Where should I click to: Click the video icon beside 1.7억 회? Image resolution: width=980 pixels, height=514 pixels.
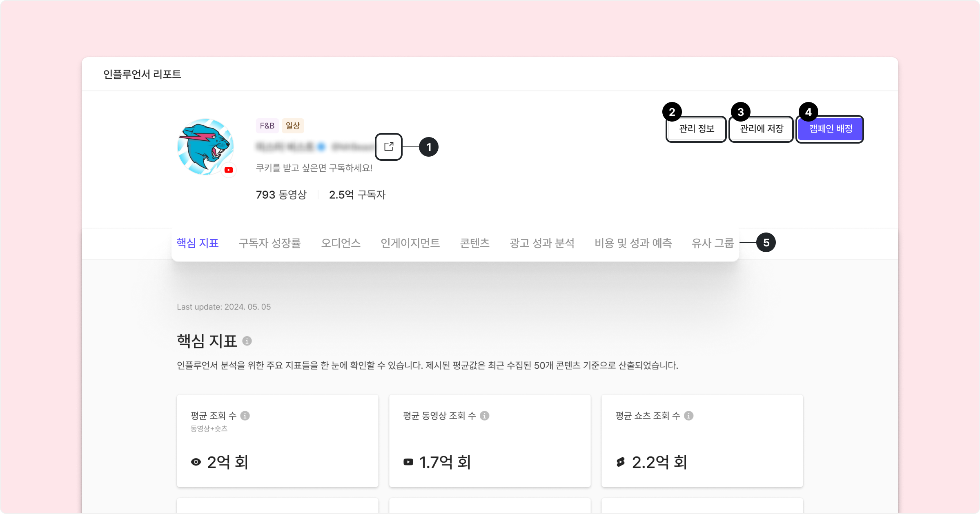tap(408, 462)
